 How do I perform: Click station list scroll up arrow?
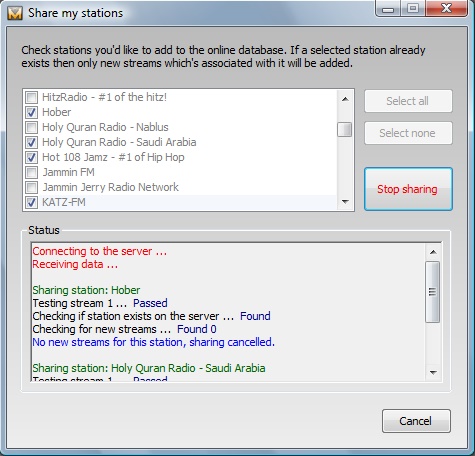[345, 99]
